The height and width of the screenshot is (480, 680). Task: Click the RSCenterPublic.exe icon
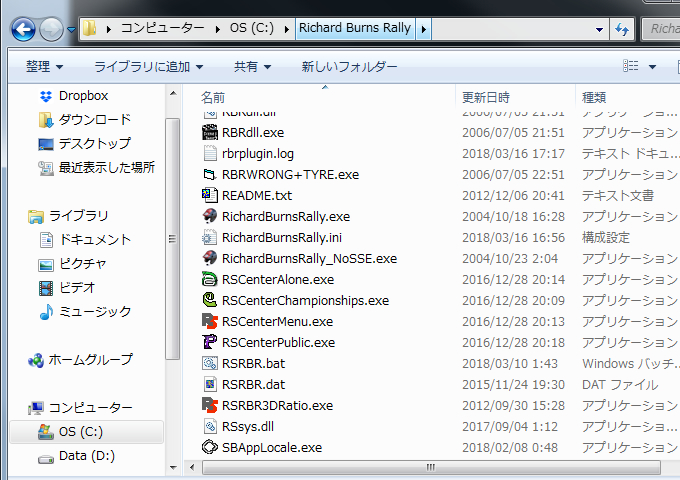coord(210,342)
